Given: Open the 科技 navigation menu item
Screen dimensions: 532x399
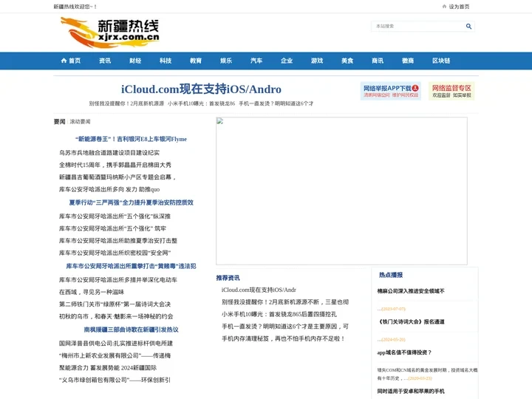Looking at the screenshot, I should pos(166,61).
